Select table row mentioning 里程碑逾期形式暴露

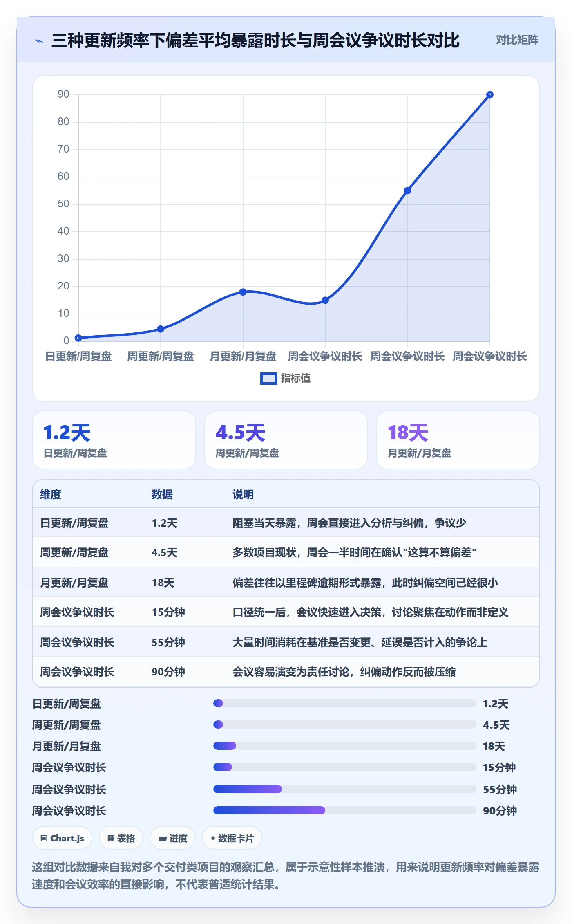286,582
